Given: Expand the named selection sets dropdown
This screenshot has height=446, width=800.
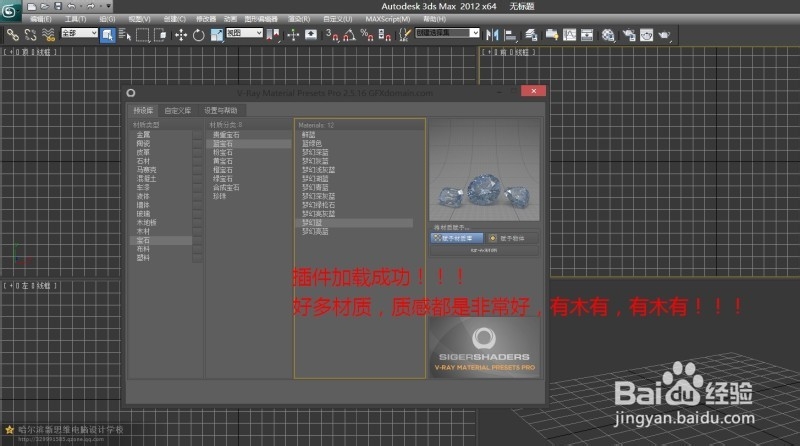Looking at the screenshot, I should [438, 33].
